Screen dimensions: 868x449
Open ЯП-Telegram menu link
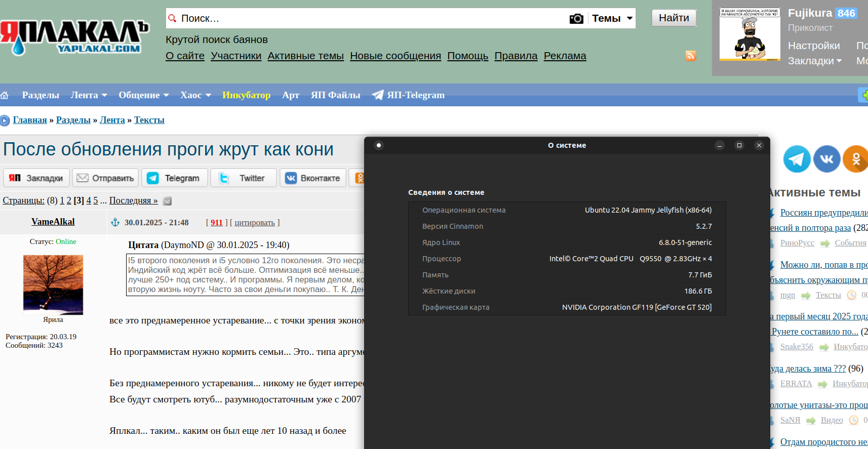[408, 95]
